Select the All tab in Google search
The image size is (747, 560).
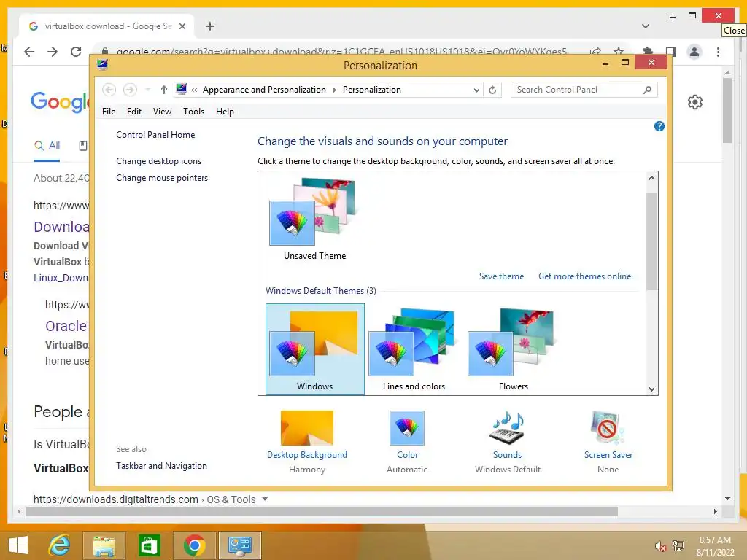coord(47,146)
